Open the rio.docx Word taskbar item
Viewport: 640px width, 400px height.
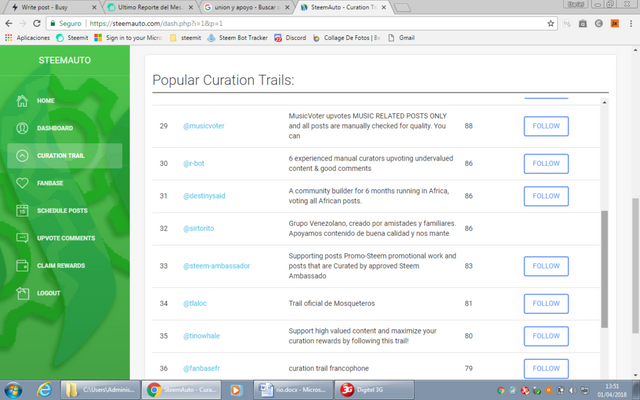pos(293,390)
